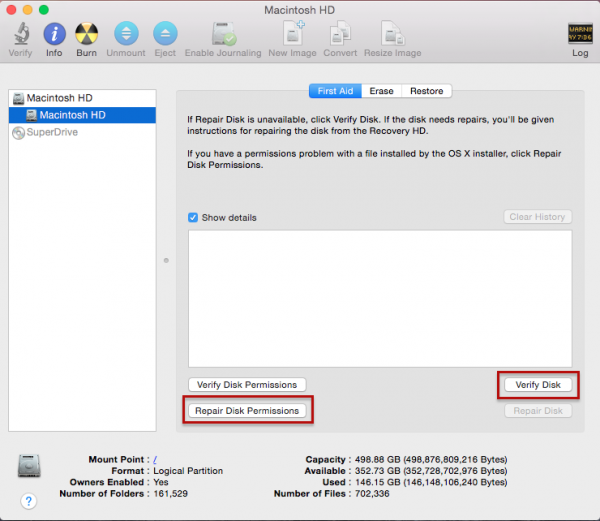Click the 'Macintosh HD' window title
Image resolution: width=600 pixels, height=521 pixels.
(x=299, y=10)
